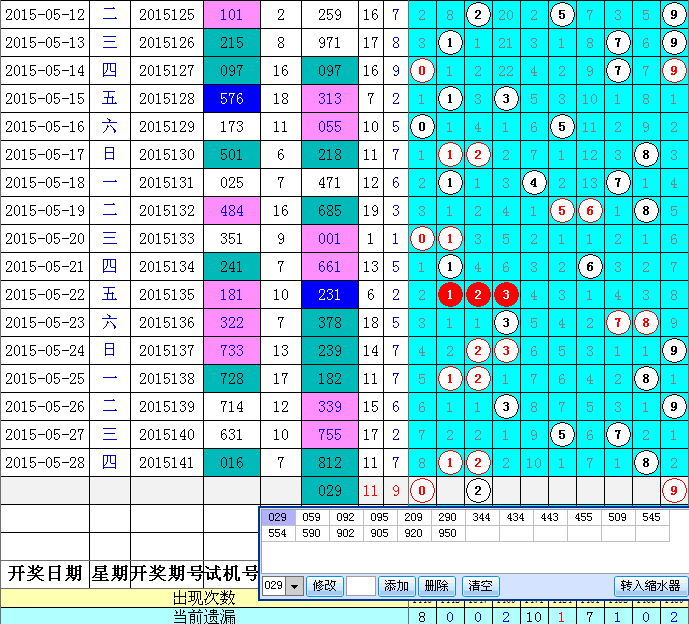Screen dimensions: 689x624
Task: Click the solid red circle numbered 3
Action: pyautogui.click(x=507, y=295)
